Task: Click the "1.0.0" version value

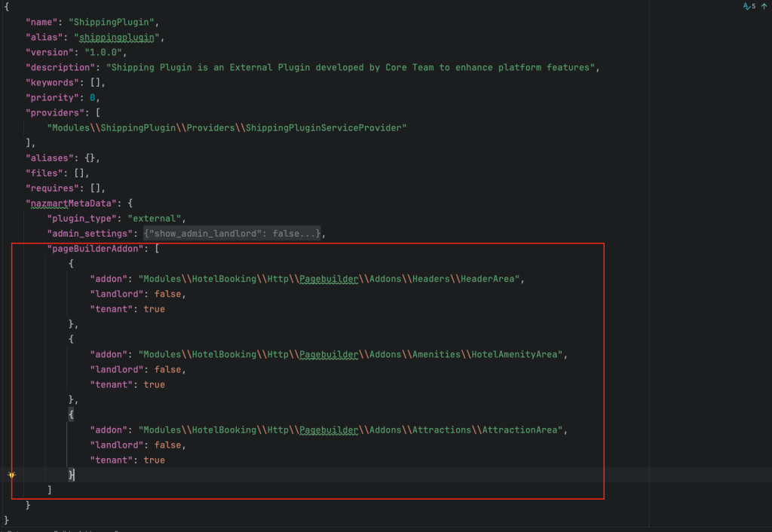Action: coord(103,52)
